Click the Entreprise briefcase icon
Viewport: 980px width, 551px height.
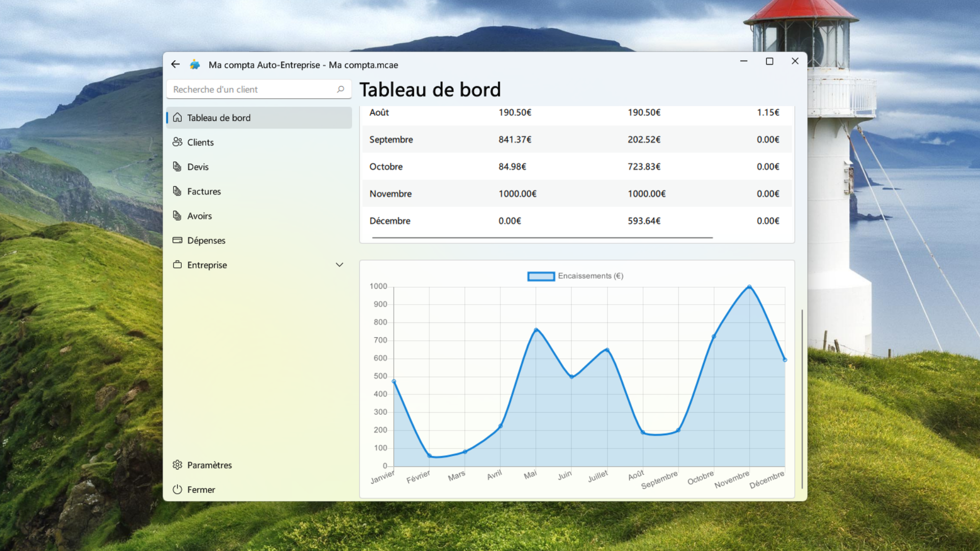177,264
